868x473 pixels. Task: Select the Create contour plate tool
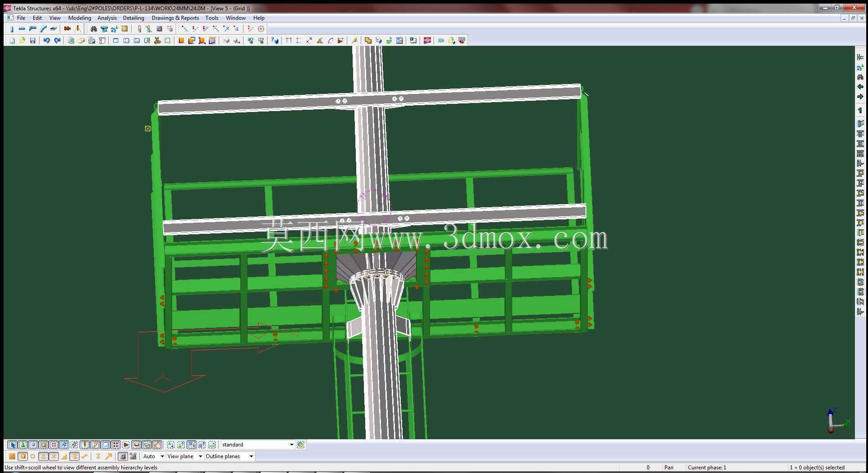click(53, 29)
